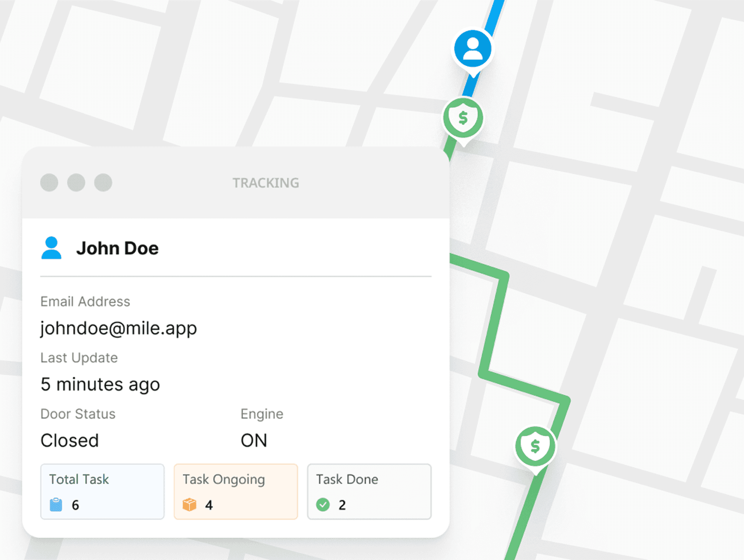
Task: Click the middle gray window dot
Action: point(76,182)
